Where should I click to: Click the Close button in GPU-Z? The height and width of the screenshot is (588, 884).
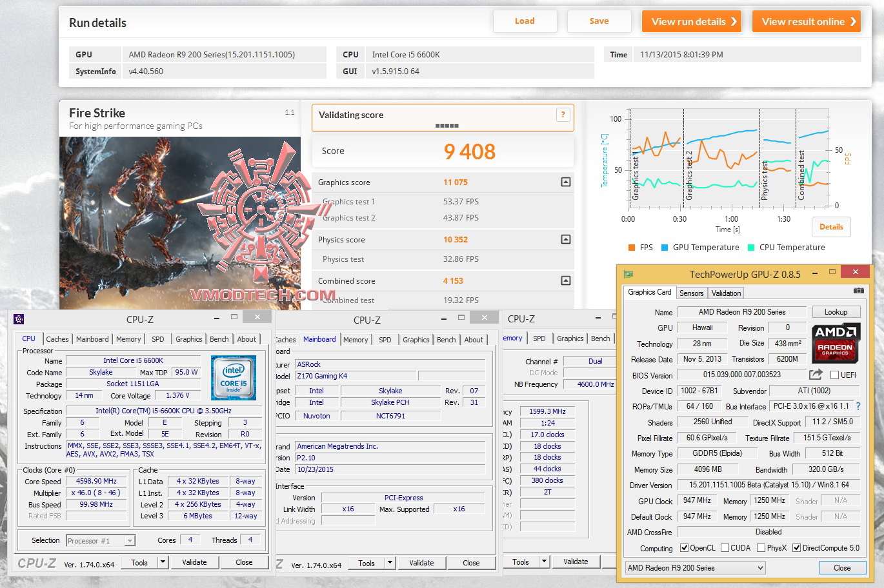842,568
